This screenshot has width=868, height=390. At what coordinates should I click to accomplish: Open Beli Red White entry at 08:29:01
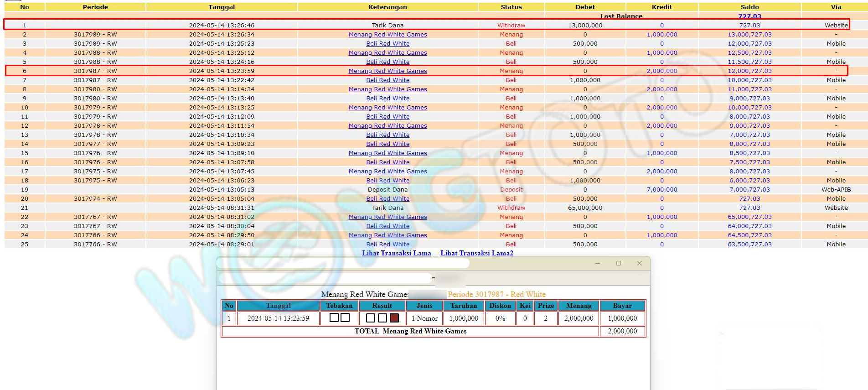[387, 244]
